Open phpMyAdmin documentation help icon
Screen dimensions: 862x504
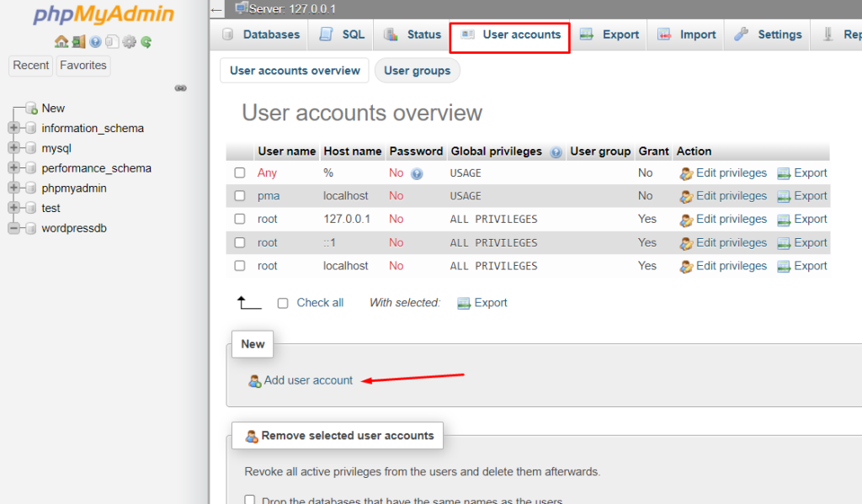95,42
